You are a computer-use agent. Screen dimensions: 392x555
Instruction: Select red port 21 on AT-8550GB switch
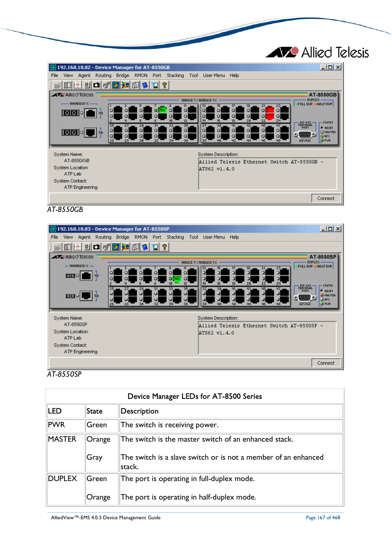270,110
